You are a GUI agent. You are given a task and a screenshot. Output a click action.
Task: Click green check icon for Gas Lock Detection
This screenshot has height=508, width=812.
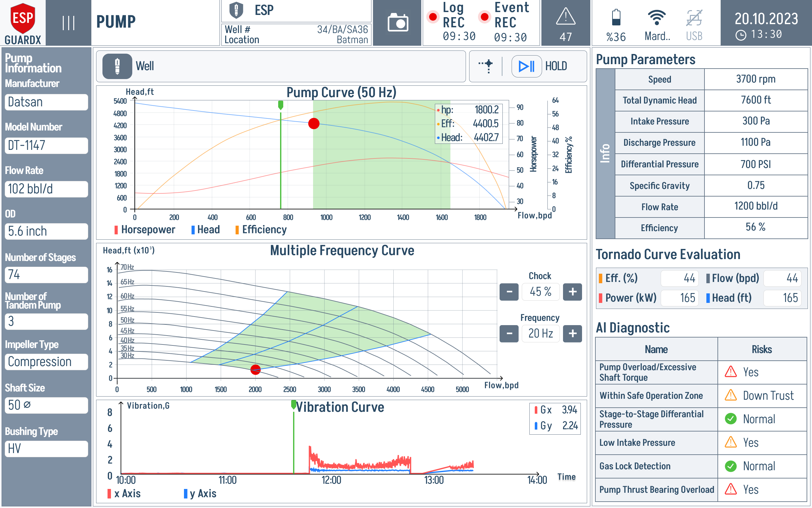click(730, 466)
